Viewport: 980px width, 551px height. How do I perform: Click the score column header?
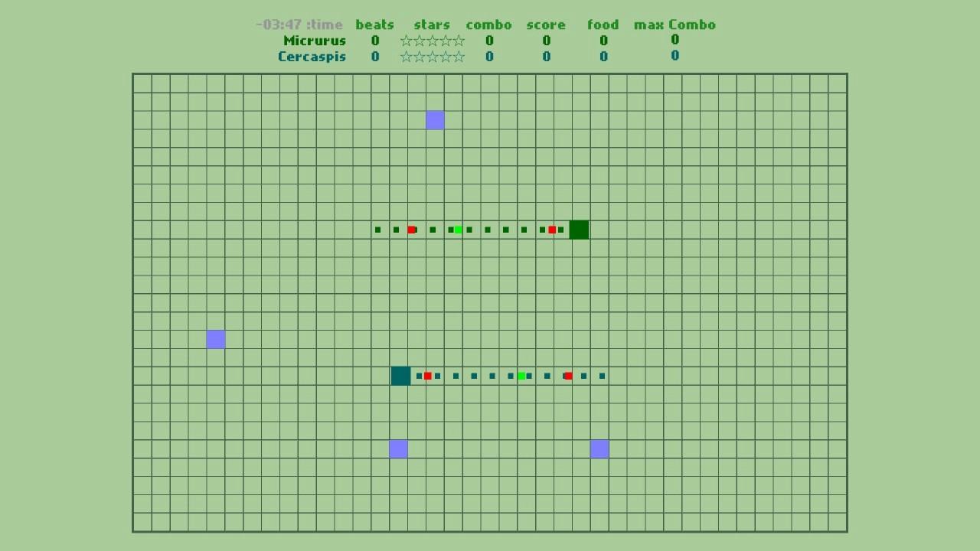(546, 24)
